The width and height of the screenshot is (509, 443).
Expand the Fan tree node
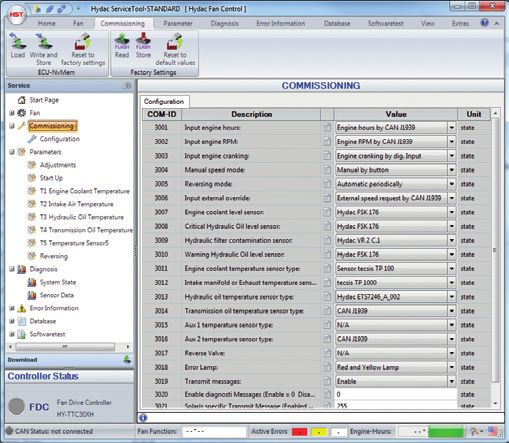coord(12,113)
